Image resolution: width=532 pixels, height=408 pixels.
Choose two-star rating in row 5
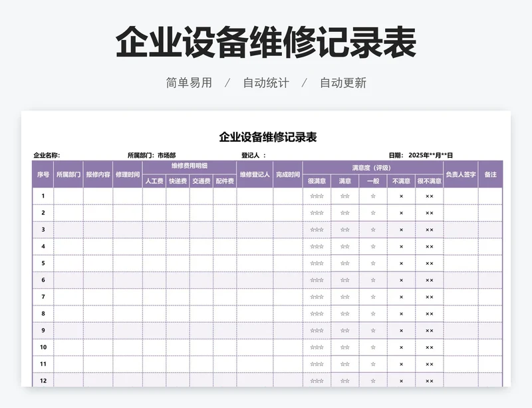345,264
